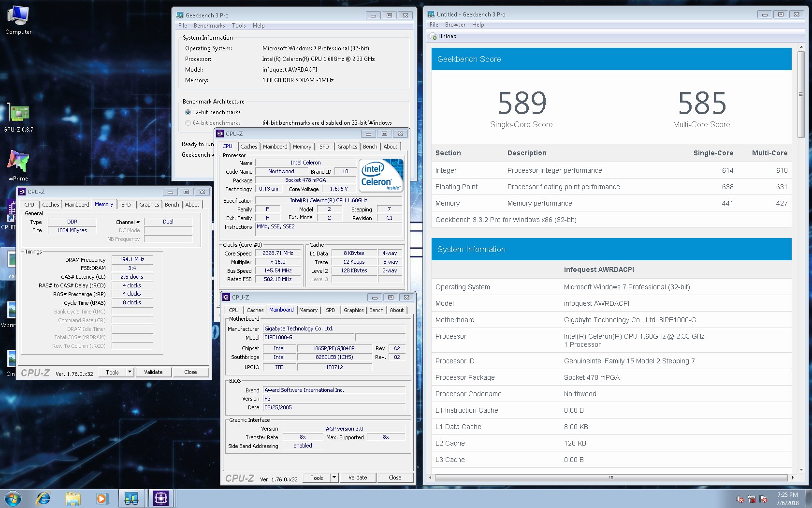This screenshot has height=508, width=812.
Task: Select 64-bit benchmarks radio button
Action: coord(188,123)
